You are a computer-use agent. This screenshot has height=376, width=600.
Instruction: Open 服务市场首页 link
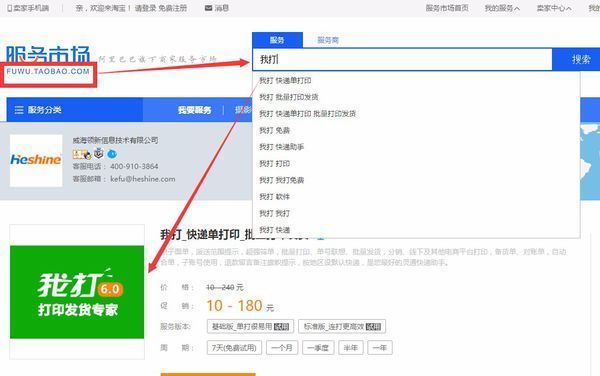[447, 8]
